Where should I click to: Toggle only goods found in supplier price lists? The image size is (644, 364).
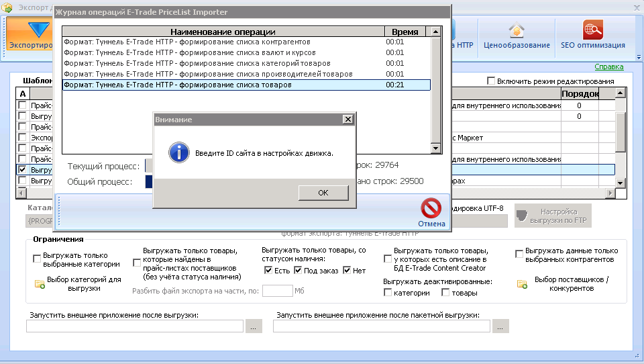coord(137,263)
